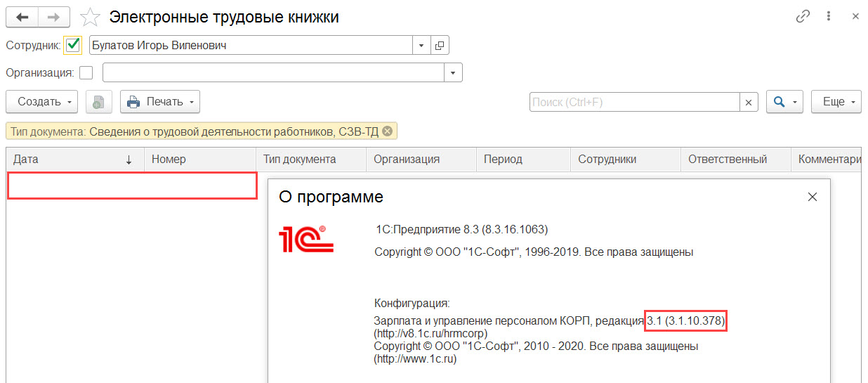Open the Еще menu
Image resolution: width=868 pixels, height=383 pixels.
tap(836, 102)
